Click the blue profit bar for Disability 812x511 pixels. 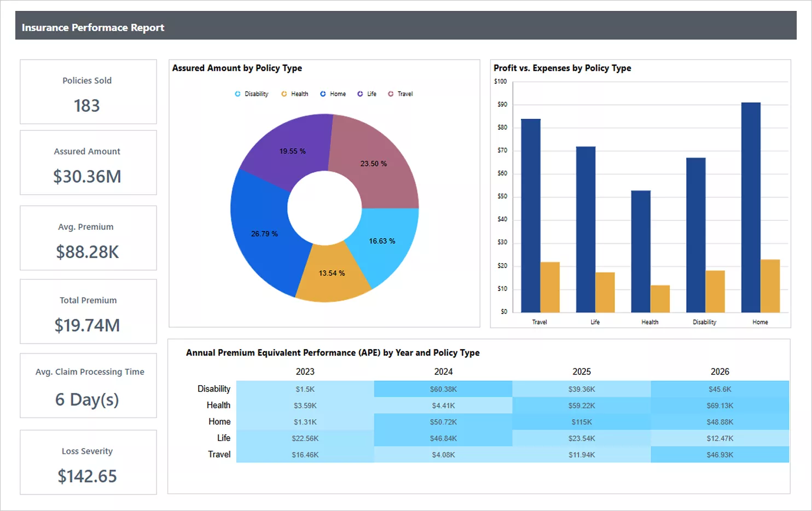pyautogui.click(x=696, y=235)
